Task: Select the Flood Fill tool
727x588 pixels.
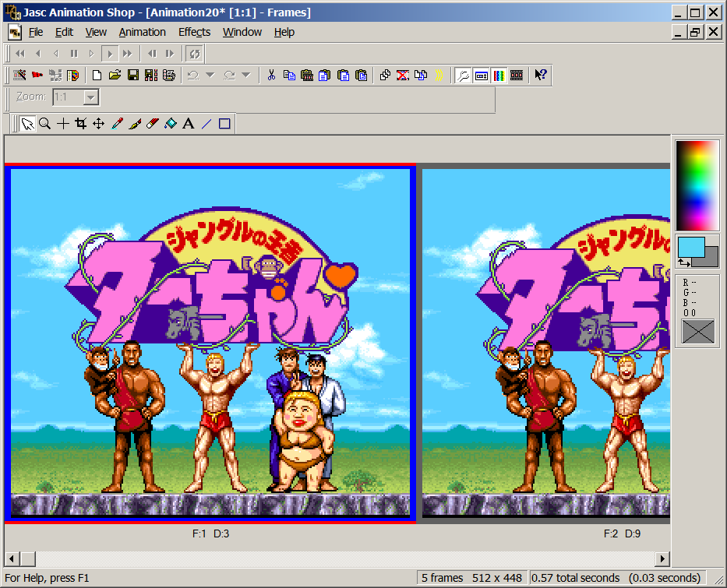Action: click(x=171, y=124)
